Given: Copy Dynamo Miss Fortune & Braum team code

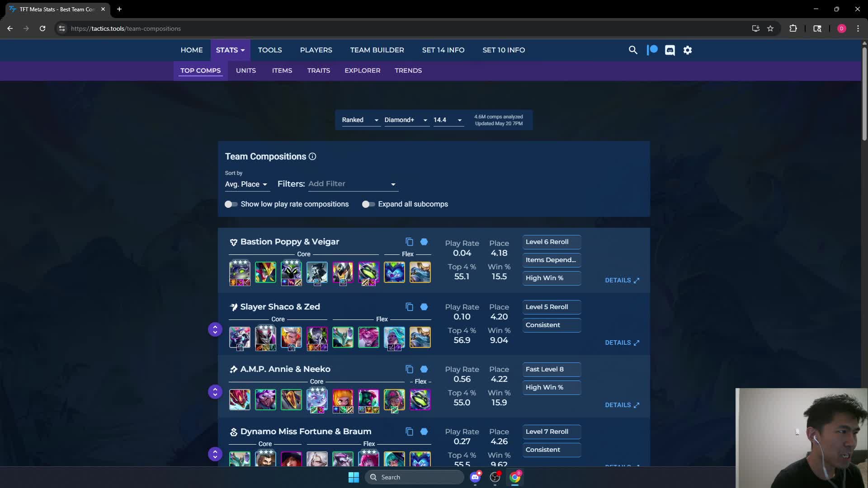Looking at the screenshot, I should (x=409, y=432).
